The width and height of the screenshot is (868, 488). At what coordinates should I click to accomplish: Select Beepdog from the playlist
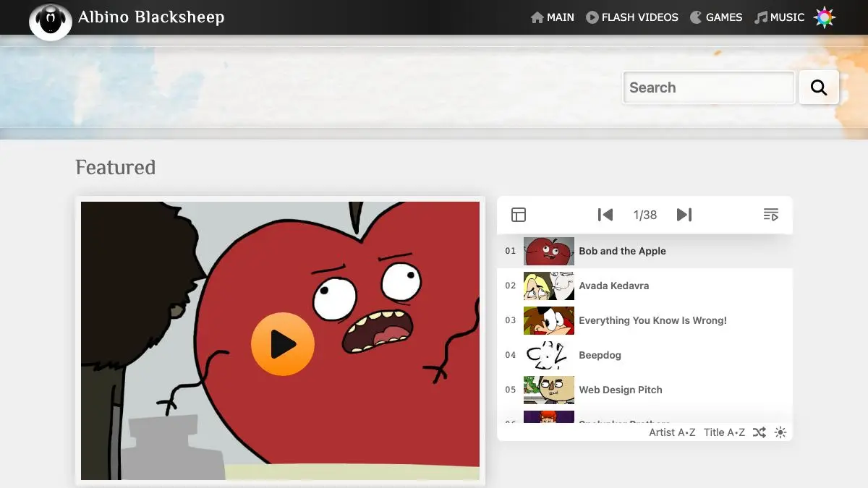coord(600,355)
